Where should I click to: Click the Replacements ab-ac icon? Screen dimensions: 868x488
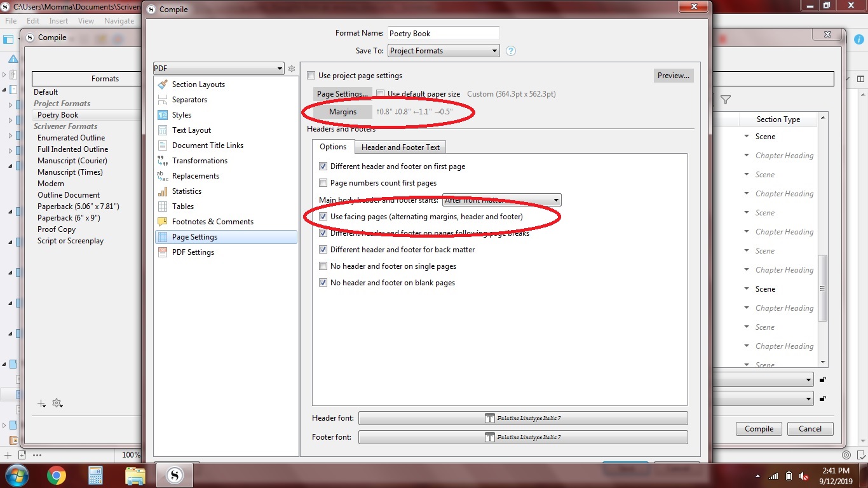pos(162,176)
